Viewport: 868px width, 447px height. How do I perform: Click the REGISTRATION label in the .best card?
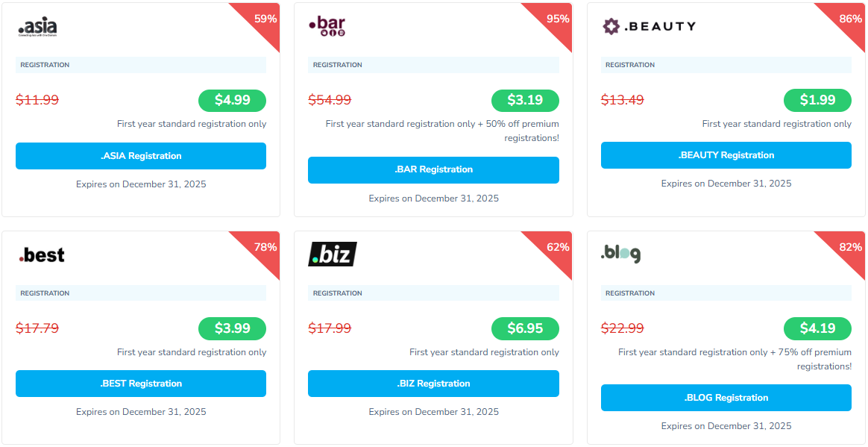45,293
